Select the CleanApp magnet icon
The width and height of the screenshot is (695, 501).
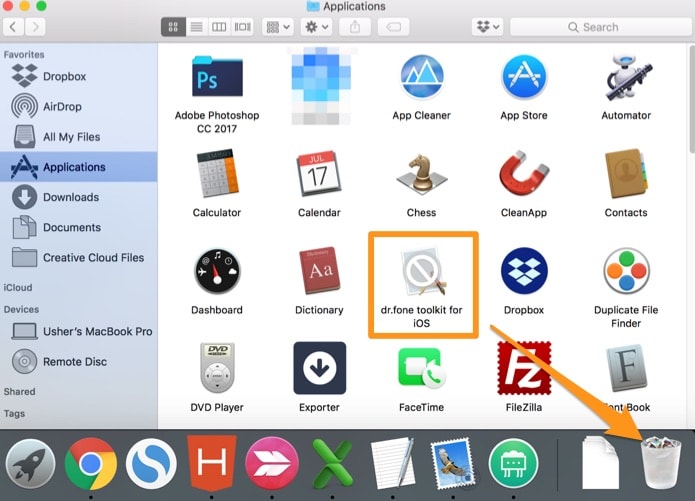[x=524, y=173]
